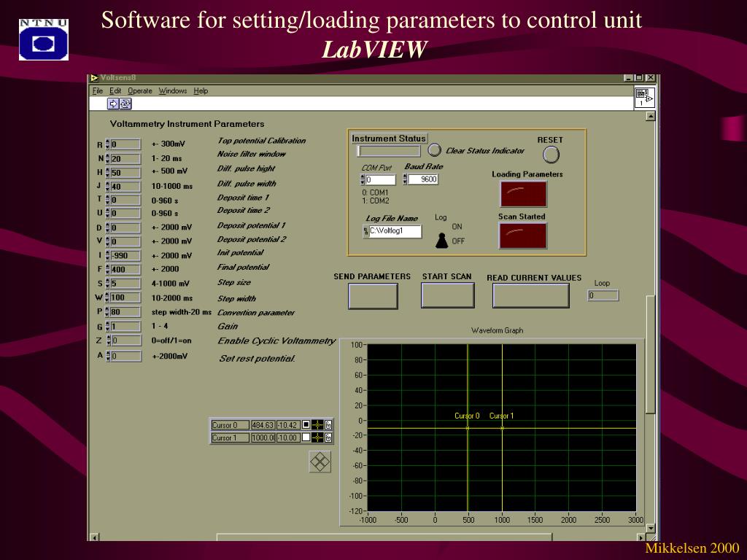Click the SEND PARAMETERS button
Screen dimensions: 747x560
[x=373, y=296]
